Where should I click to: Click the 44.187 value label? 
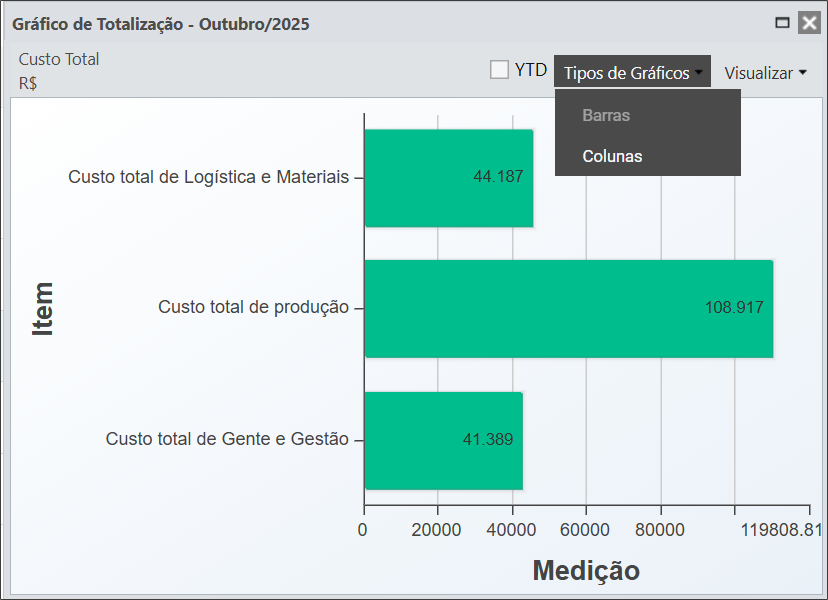(x=498, y=177)
